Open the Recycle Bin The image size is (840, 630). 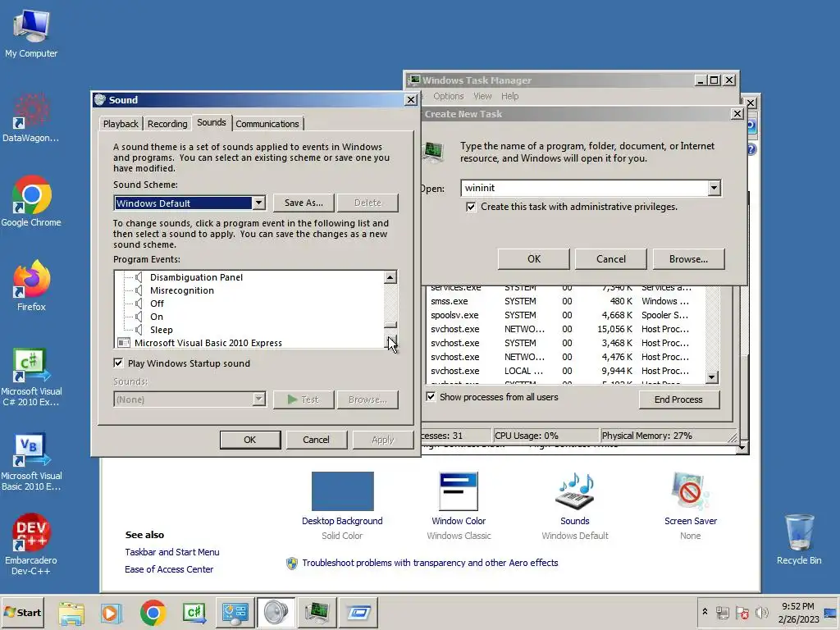pyautogui.click(x=799, y=540)
